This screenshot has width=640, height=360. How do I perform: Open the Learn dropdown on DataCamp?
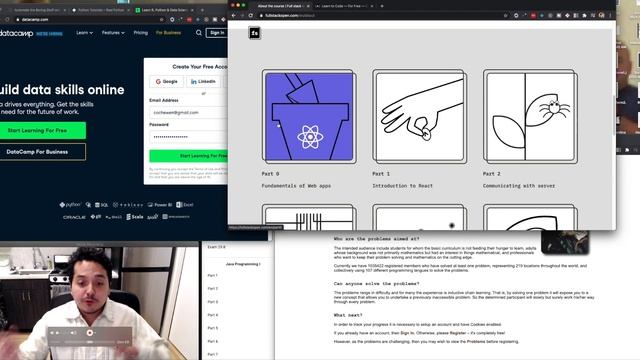coord(84,33)
